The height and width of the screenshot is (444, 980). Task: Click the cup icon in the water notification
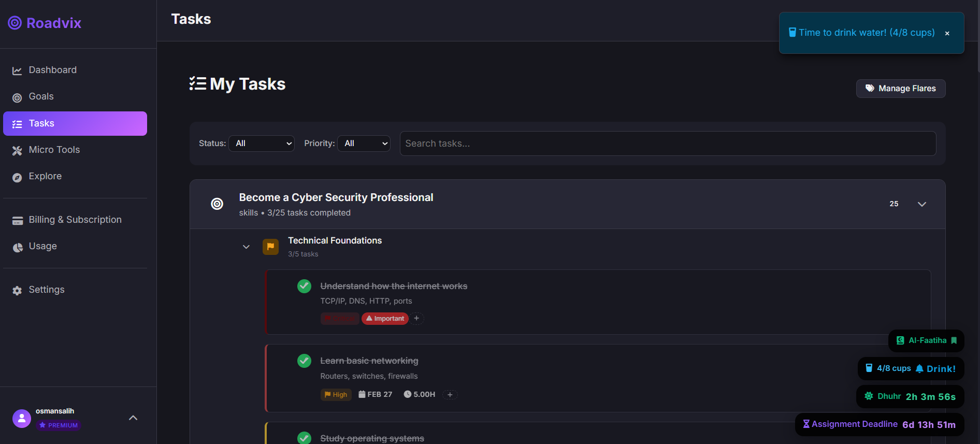pos(792,32)
